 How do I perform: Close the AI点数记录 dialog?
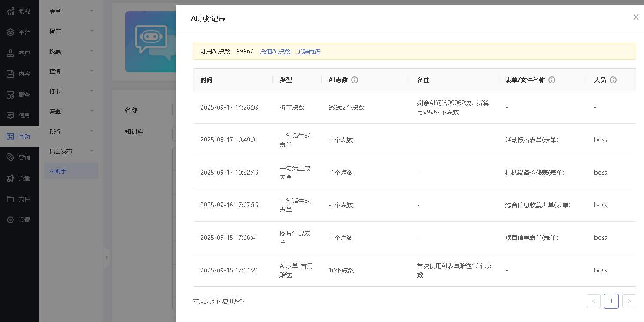tap(636, 17)
